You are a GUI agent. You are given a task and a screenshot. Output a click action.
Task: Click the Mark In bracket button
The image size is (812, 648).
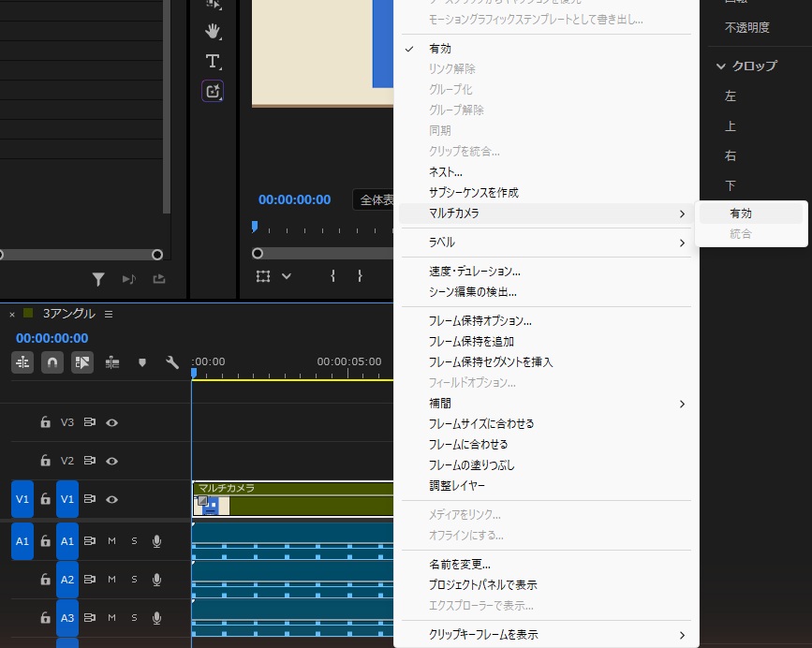pos(332,276)
